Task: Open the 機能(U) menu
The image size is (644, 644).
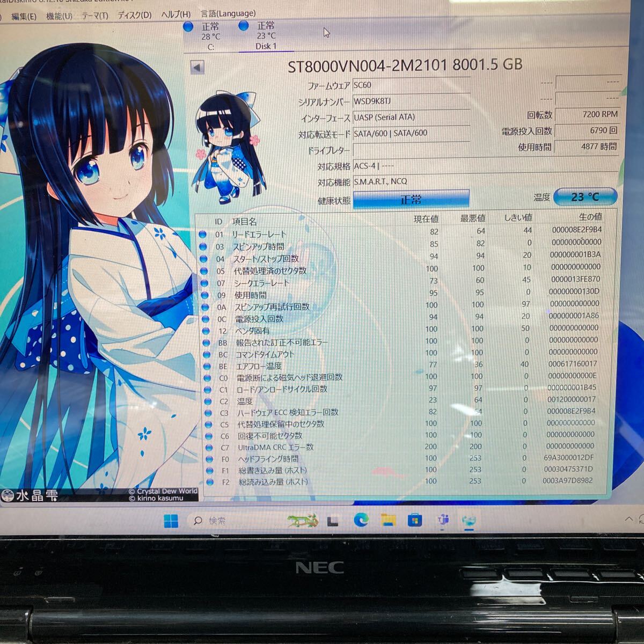Action: (59, 16)
